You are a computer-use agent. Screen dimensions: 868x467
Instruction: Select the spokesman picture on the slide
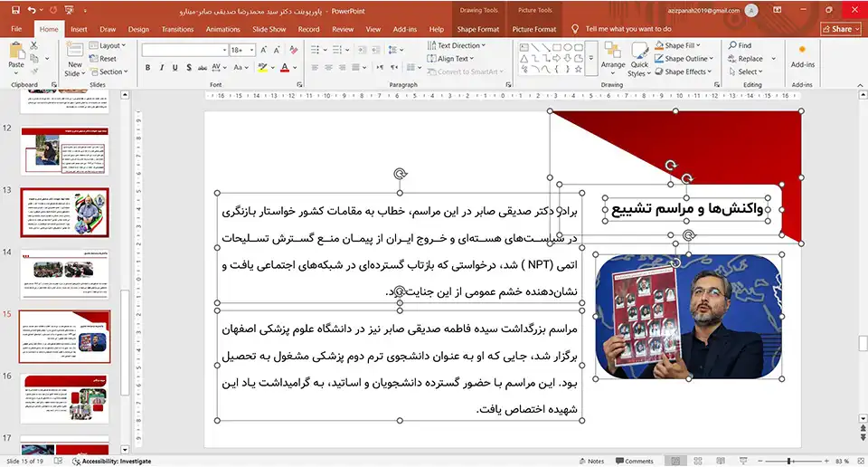(688, 317)
